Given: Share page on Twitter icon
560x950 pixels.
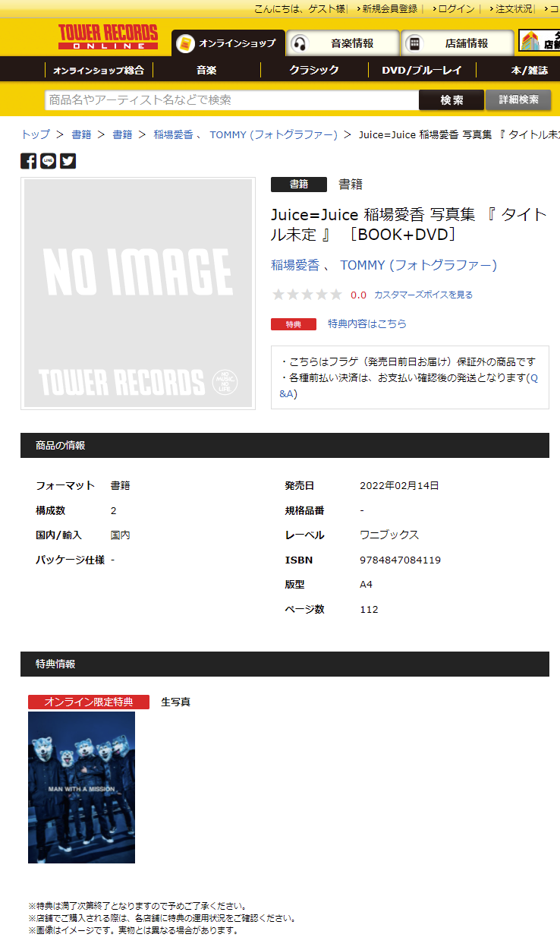Looking at the screenshot, I should tap(68, 161).
